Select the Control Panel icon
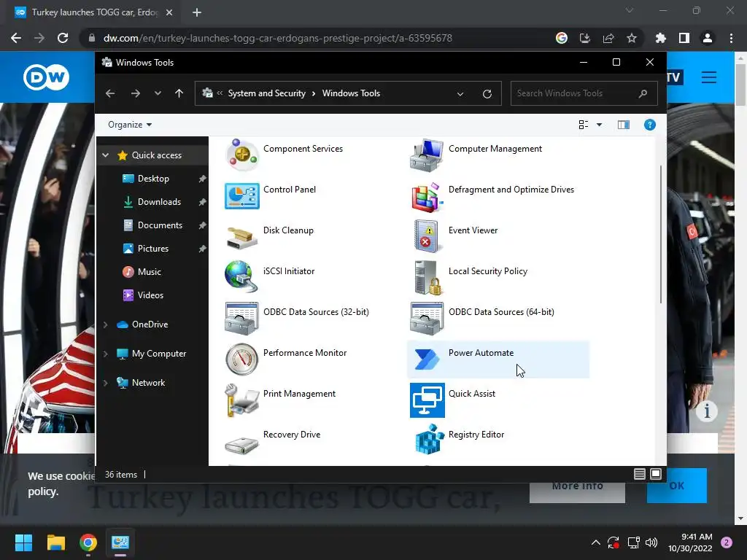The width and height of the screenshot is (747, 560). click(x=242, y=196)
